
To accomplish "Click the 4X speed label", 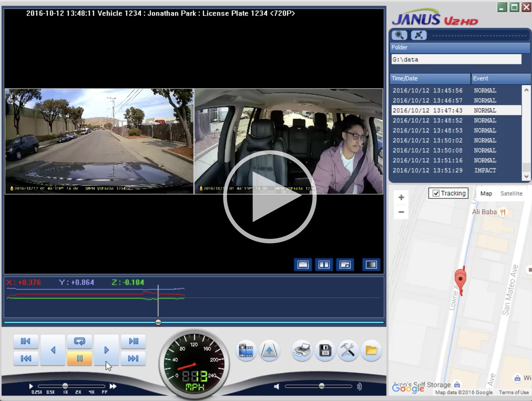I will 91,392.
